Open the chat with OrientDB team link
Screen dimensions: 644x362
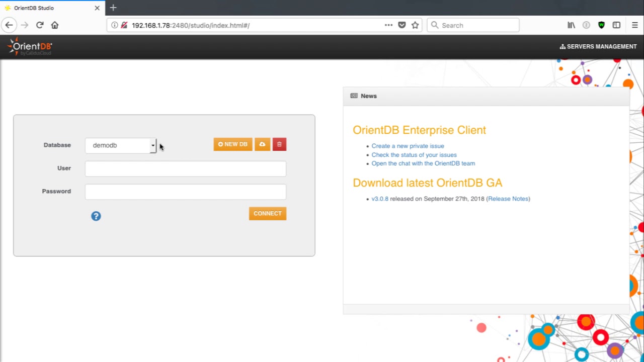coord(423,163)
